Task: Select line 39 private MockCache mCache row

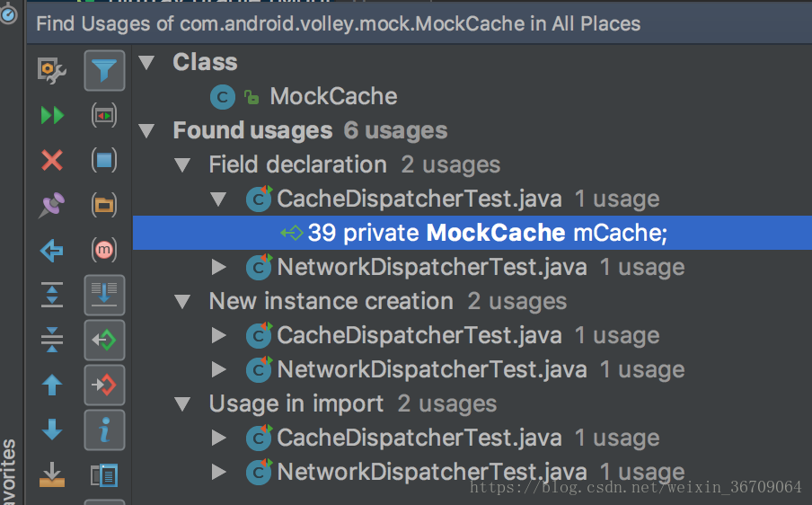Action: (x=472, y=233)
